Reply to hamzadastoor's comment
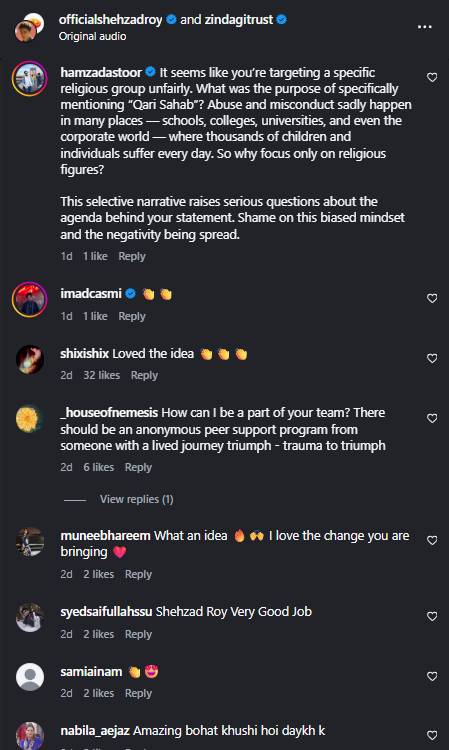449x750 pixels. tap(131, 256)
